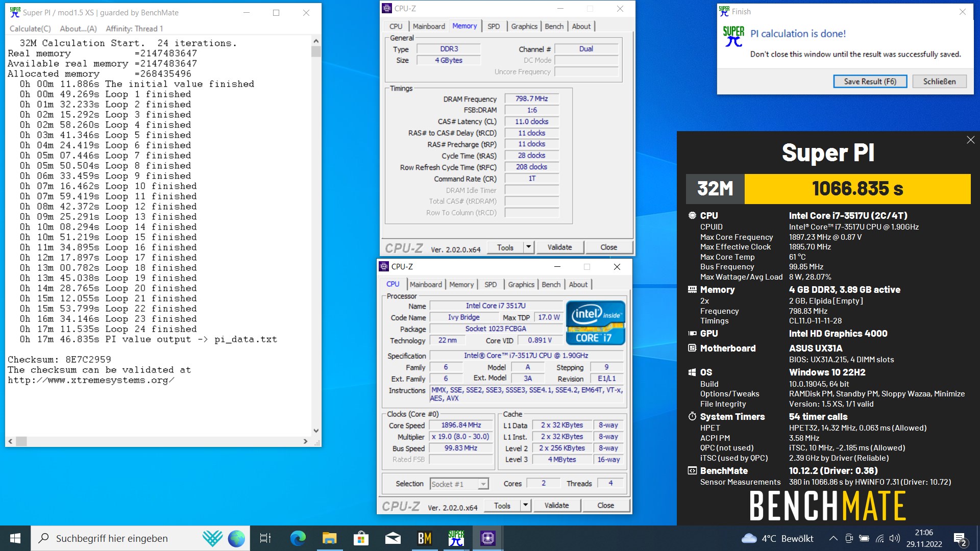Click the globe icon in search box
The height and width of the screenshot is (551, 980).
pyautogui.click(x=236, y=538)
